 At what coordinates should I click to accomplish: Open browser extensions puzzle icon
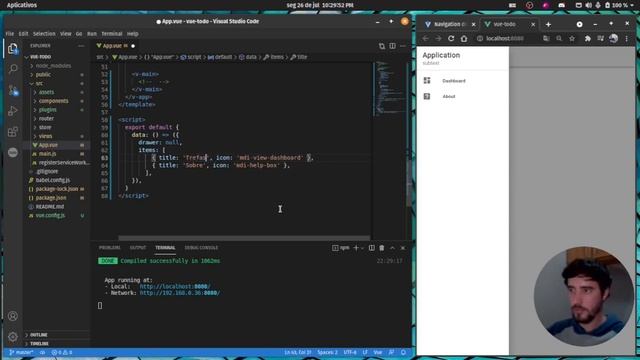pyautogui.click(x=587, y=38)
